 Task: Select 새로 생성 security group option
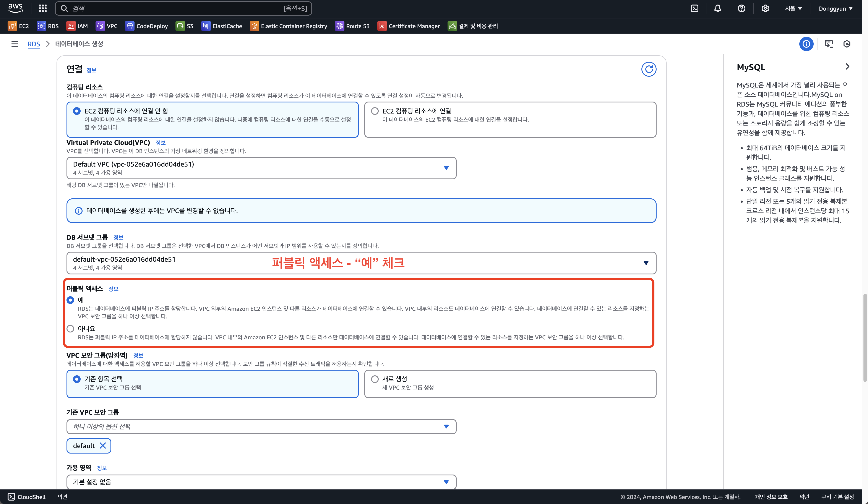tap(510, 384)
